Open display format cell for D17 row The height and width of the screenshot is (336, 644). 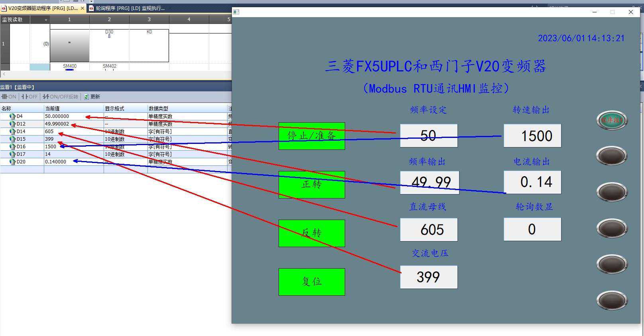tap(125, 154)
